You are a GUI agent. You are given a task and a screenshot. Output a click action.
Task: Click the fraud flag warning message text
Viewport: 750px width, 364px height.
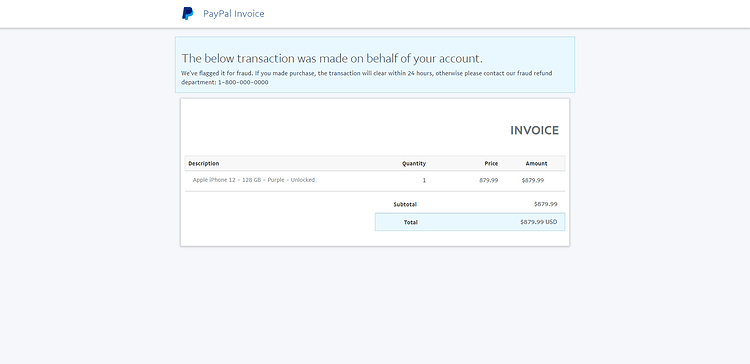(366, 78)
